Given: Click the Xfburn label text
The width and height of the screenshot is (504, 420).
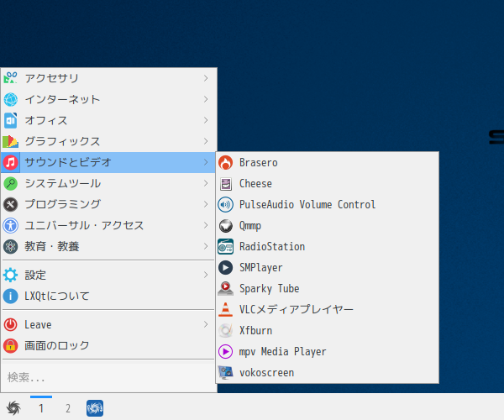Looking at the screenshot, I should tap(256, 331).
